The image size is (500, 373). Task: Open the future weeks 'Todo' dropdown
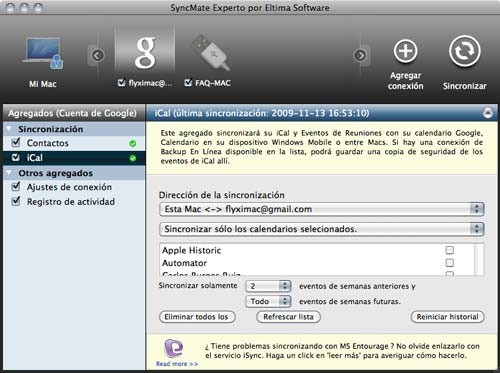[268, 301]
